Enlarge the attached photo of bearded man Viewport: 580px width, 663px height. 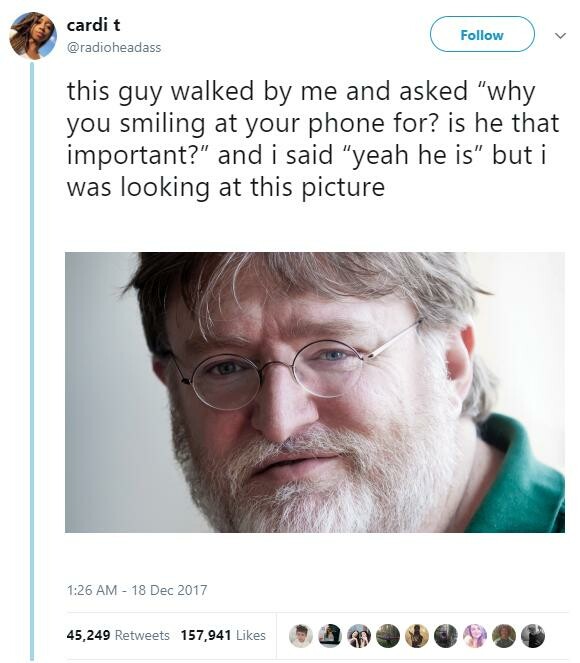click(x=315, y=392)
